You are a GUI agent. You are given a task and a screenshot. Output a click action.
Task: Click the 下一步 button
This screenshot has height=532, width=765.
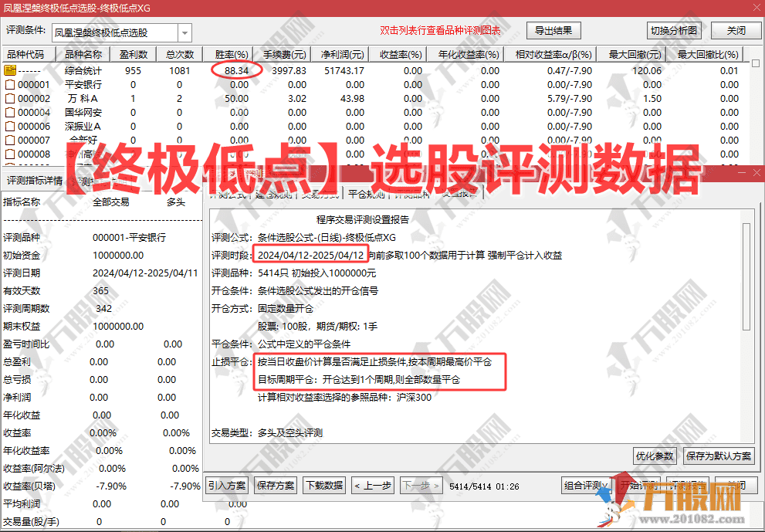(x=421, y=486)
